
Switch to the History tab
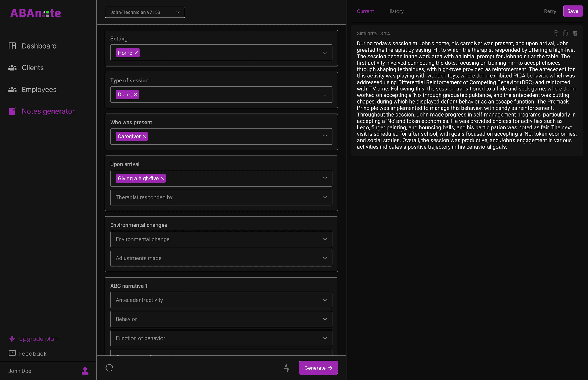coord(395,11)
